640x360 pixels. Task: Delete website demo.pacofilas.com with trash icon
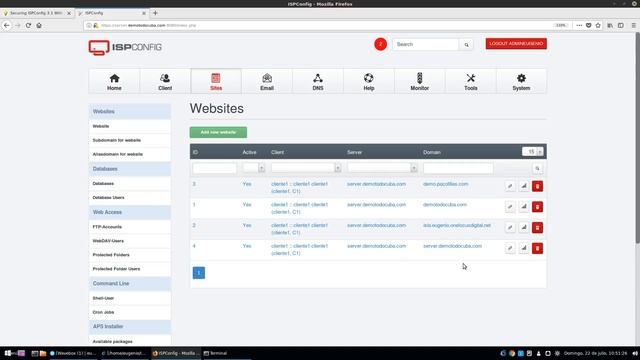pos(537,186)
